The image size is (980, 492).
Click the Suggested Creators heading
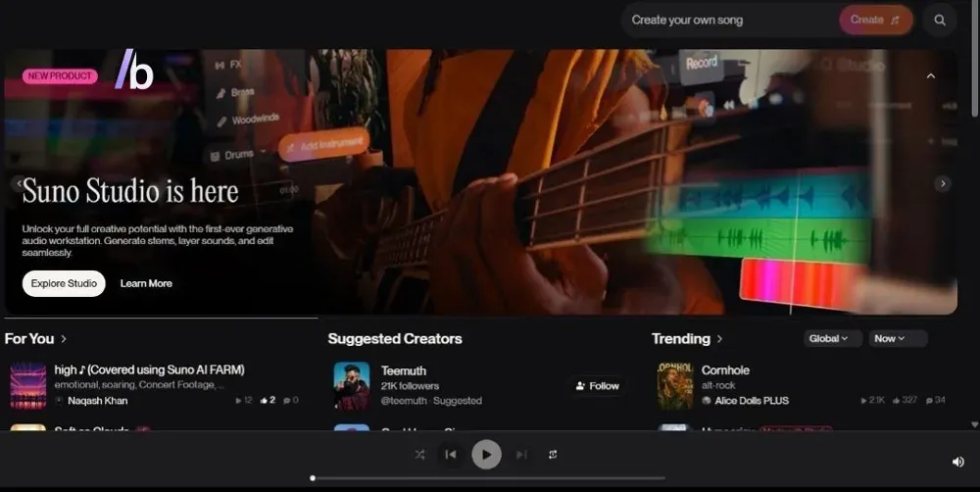click(x=395, y=339)
